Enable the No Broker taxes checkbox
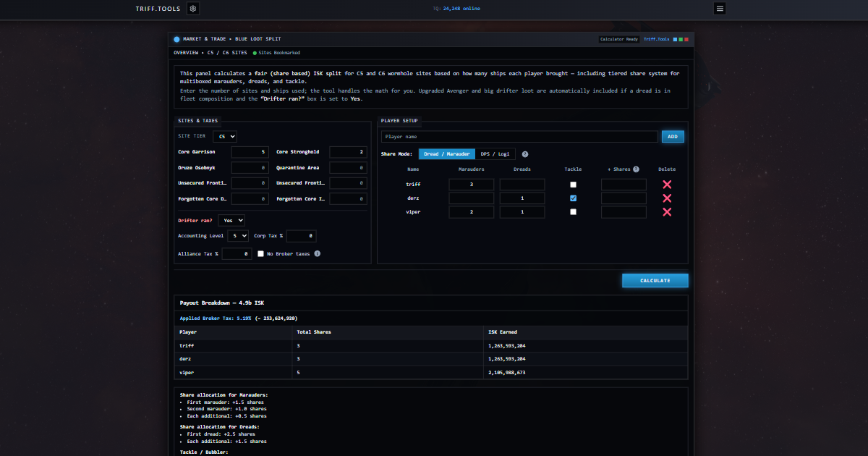 point(261,254)
